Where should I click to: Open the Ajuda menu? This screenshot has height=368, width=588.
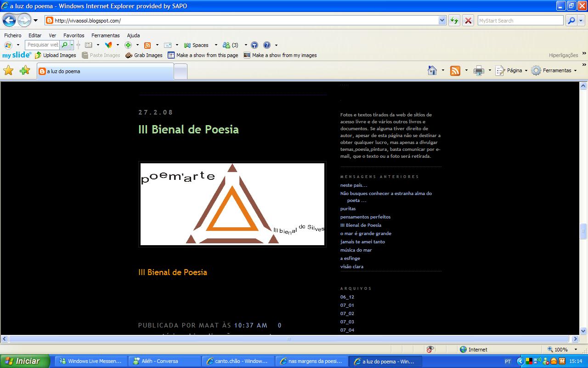pos(133,35)
